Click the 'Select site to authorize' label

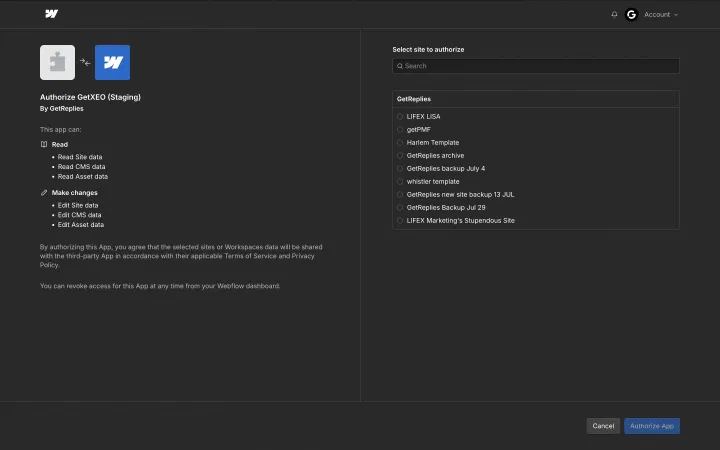click(x=428, y=50)
